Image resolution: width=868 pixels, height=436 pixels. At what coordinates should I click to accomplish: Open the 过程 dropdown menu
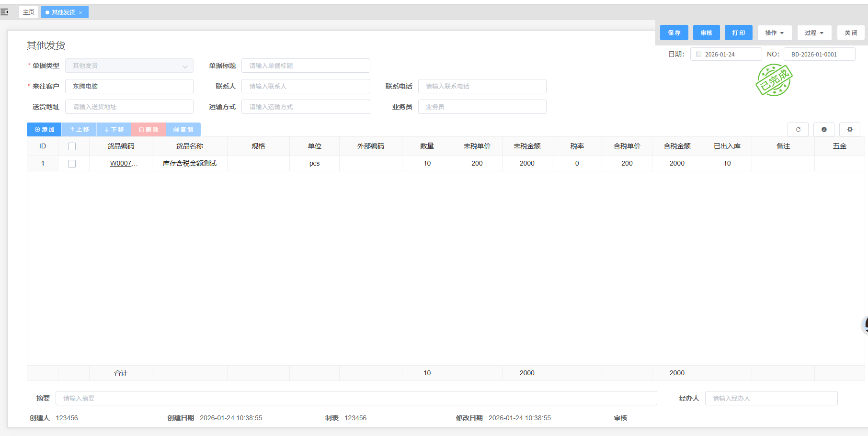tap(814, 33)
